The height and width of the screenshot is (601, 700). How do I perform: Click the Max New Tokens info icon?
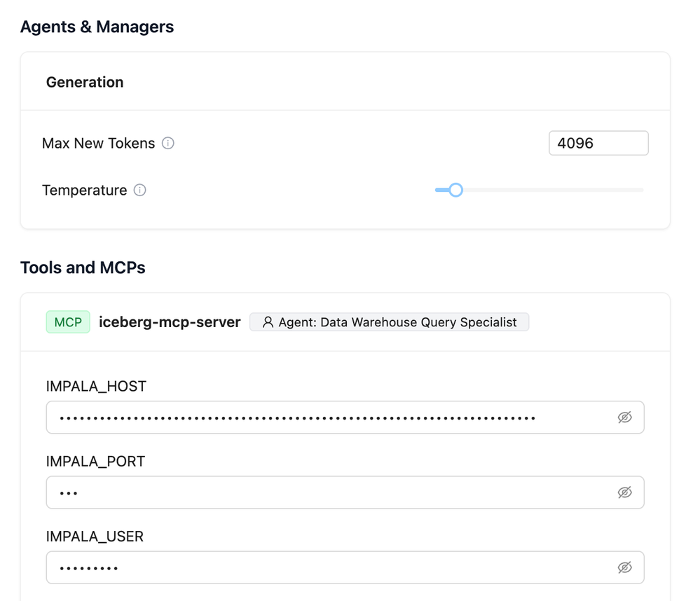click(x=168, y=143)
